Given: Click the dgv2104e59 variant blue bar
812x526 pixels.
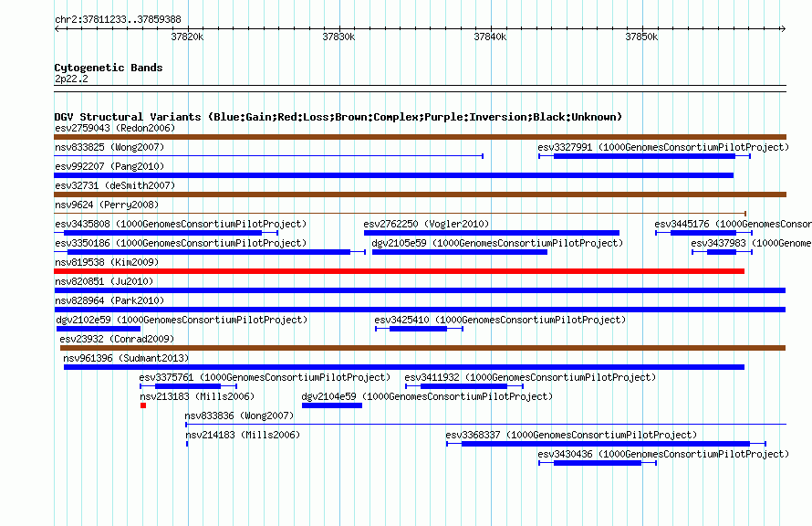Looking at the screenshot, I should click(x=332, y=405).
